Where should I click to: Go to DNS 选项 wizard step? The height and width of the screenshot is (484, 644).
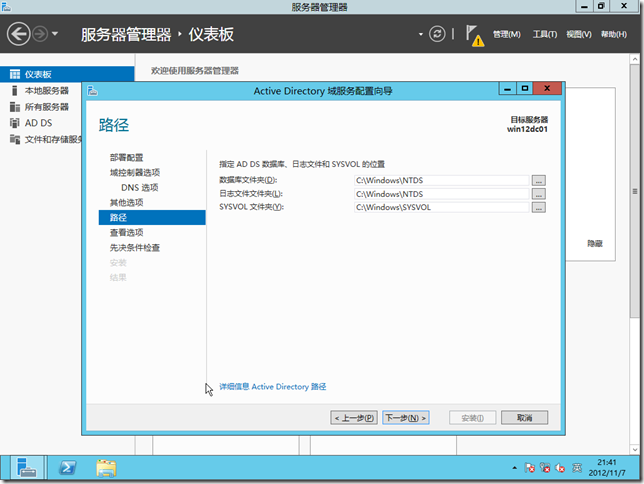coord(140,187)
